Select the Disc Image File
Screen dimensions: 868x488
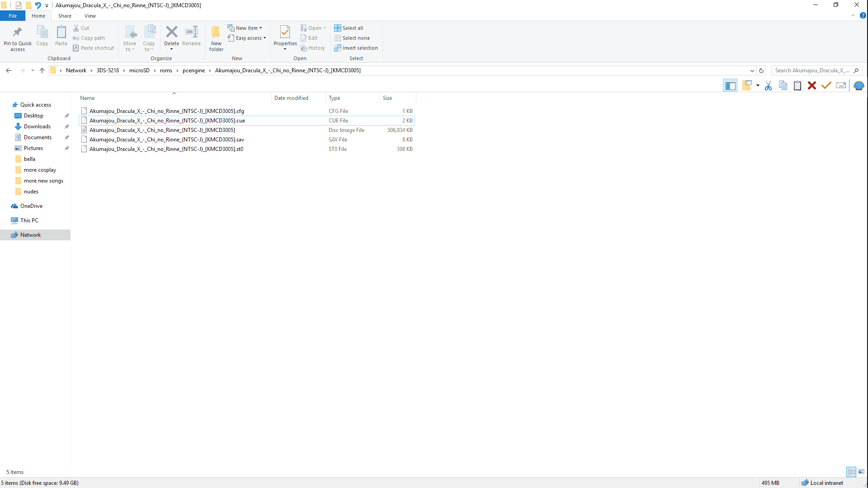click(246, 130)
